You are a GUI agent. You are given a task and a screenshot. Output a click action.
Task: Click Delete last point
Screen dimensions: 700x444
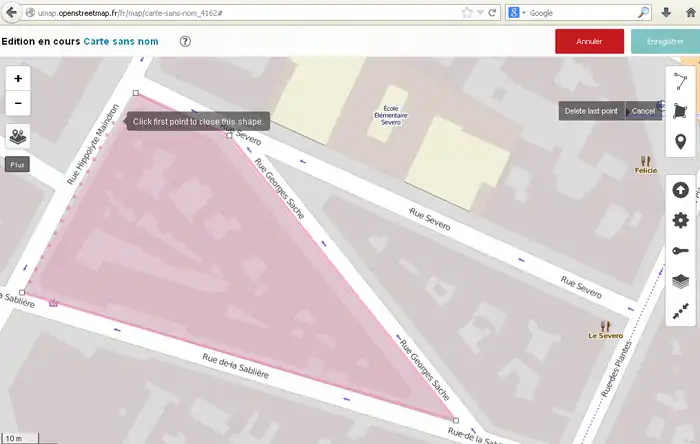[x=591, y=111]
